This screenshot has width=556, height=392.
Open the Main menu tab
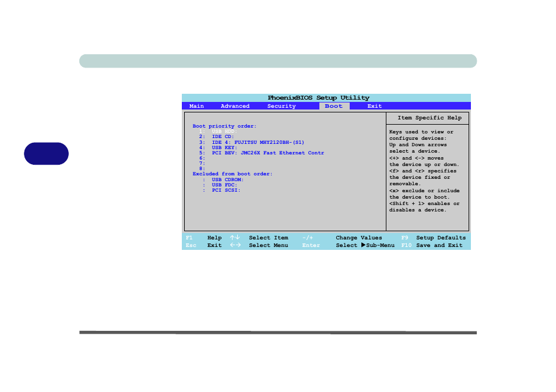click(x=196, y=106)
